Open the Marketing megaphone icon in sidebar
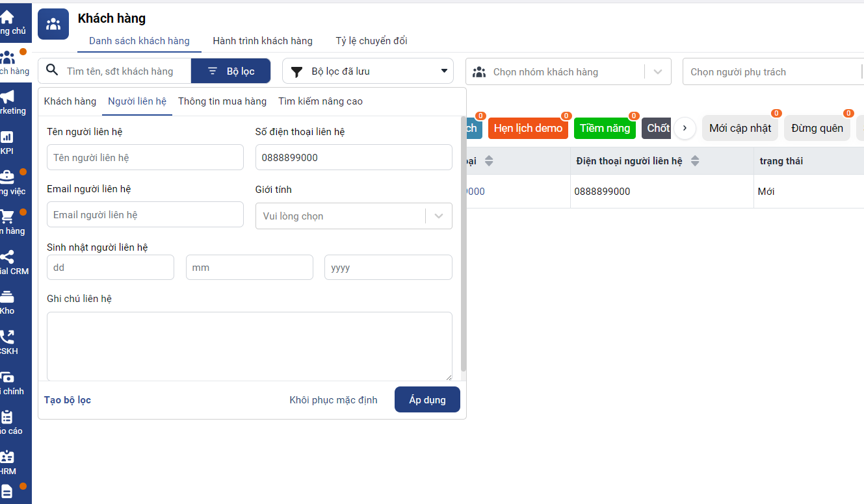Viewport: 864px width, 504px height. tap(8, 97)
